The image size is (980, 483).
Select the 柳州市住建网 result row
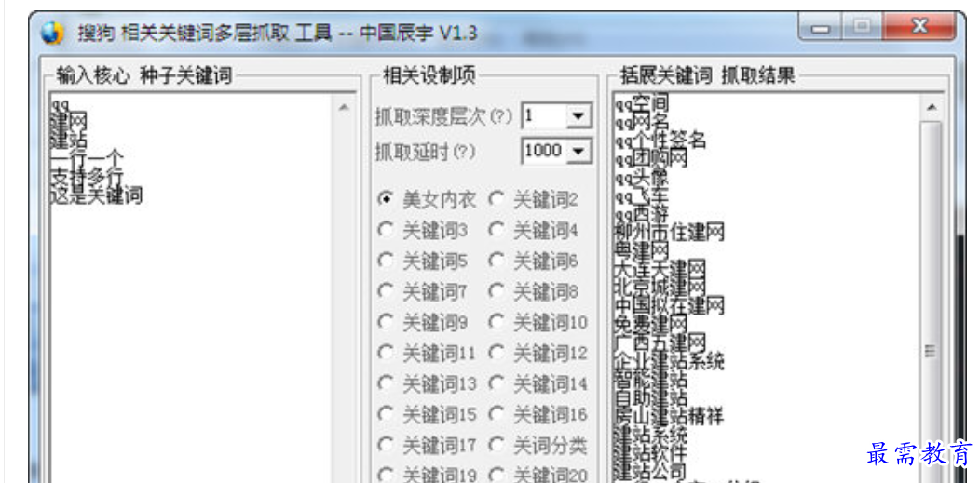670,232
